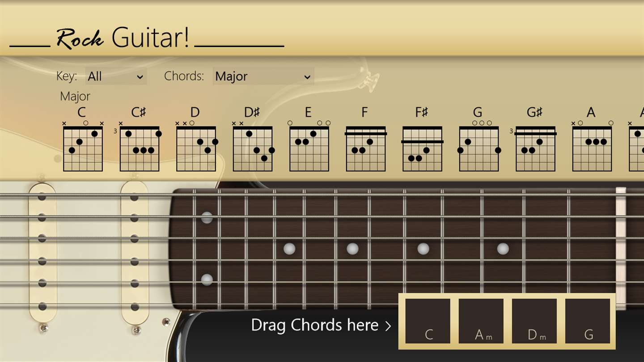Click the C chord slot
Screen dimensions: 644x362
428,321
